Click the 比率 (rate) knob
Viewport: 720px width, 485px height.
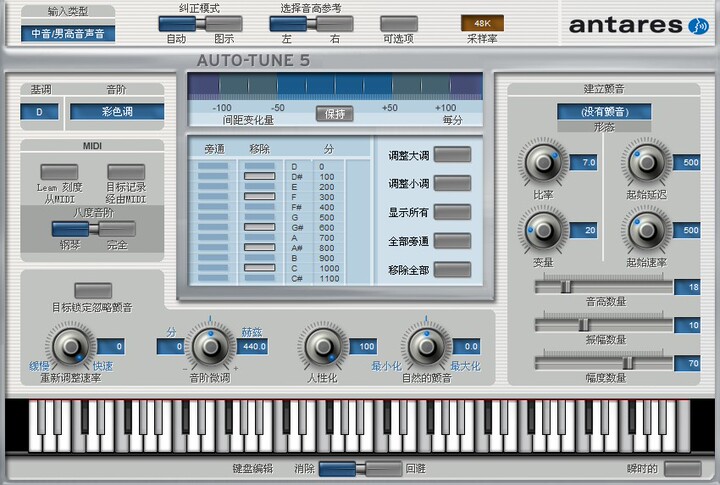(x=543, y=162)
